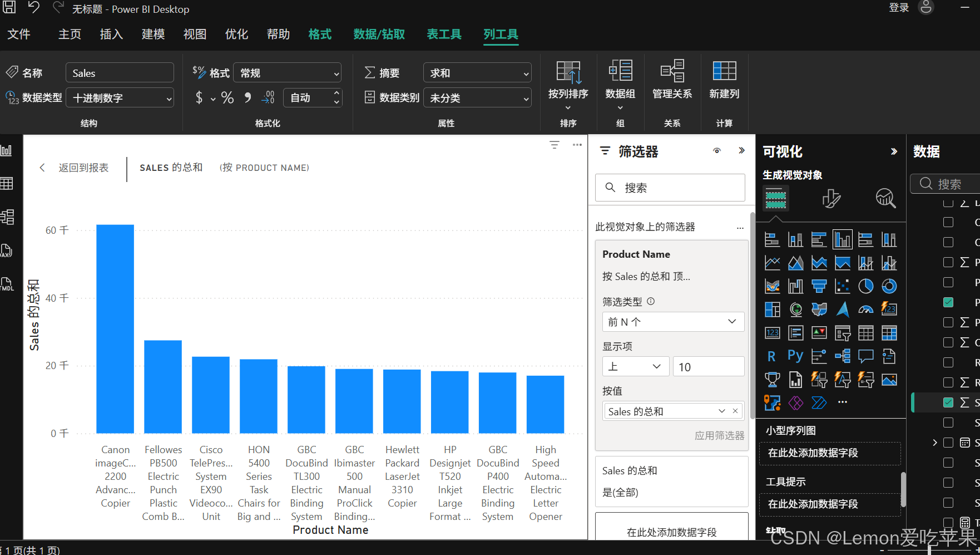
Task: Switch to the 表工具 ribbon tab
Action: (444, 34)
